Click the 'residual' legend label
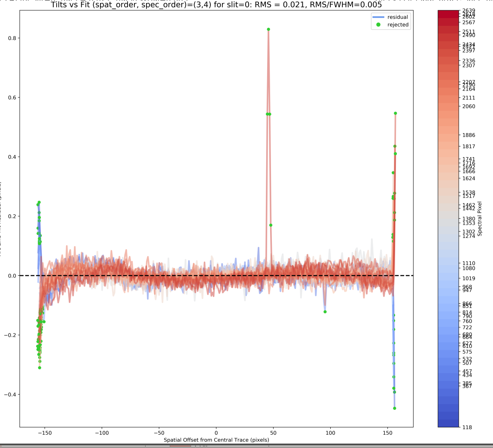This screenshot has width=493, height=448. coord(398,17)
